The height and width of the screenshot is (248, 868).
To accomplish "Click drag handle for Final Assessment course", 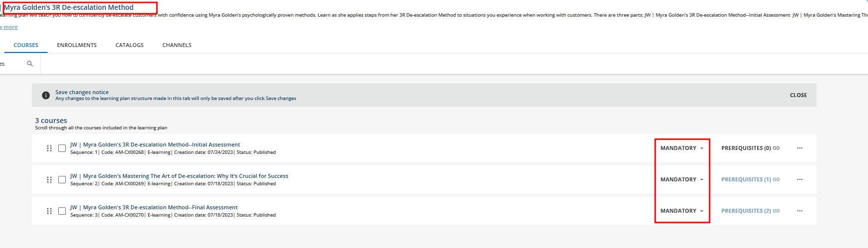I will click(x=49, y=211).
